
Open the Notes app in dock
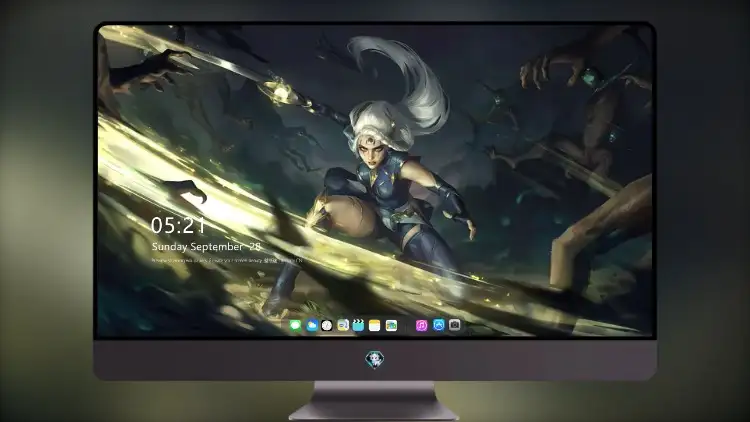coord(375,326)
